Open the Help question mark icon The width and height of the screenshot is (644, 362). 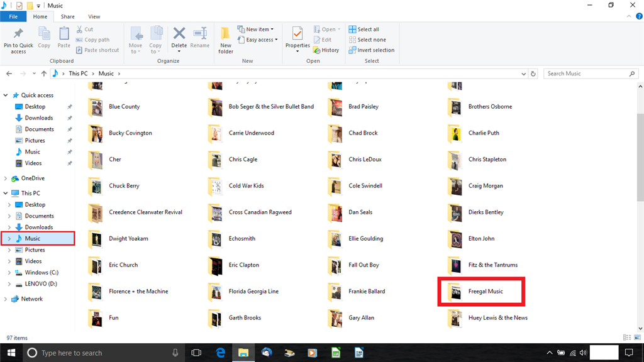(639, 16)
